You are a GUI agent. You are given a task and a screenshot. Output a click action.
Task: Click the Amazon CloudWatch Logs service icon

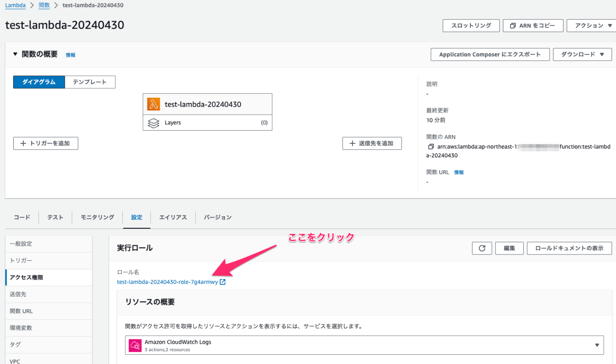coord(135,346)
